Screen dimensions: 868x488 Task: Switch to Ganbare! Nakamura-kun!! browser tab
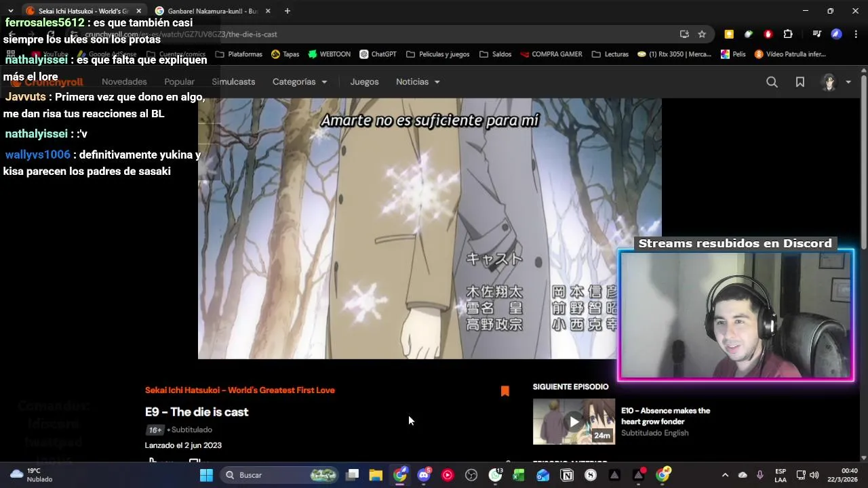[x=212, y=11]
